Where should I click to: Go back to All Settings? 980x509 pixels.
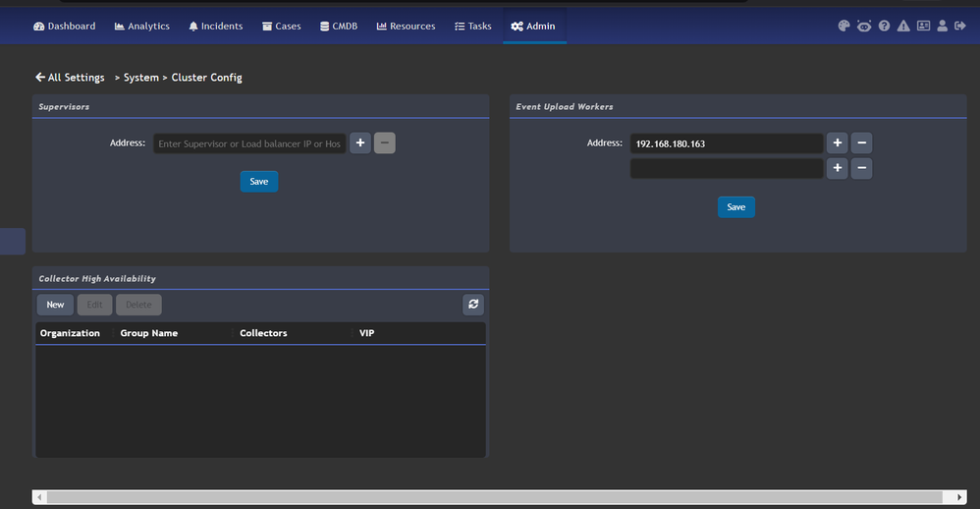point(70,77)
